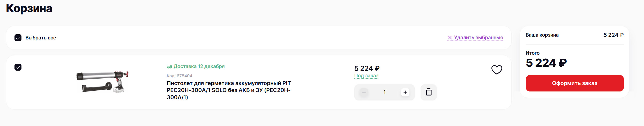The width and height of the screenshot is (644, 126).
Task: Toggle the Выбрать все checkbox
Action: tap(18, 38)
